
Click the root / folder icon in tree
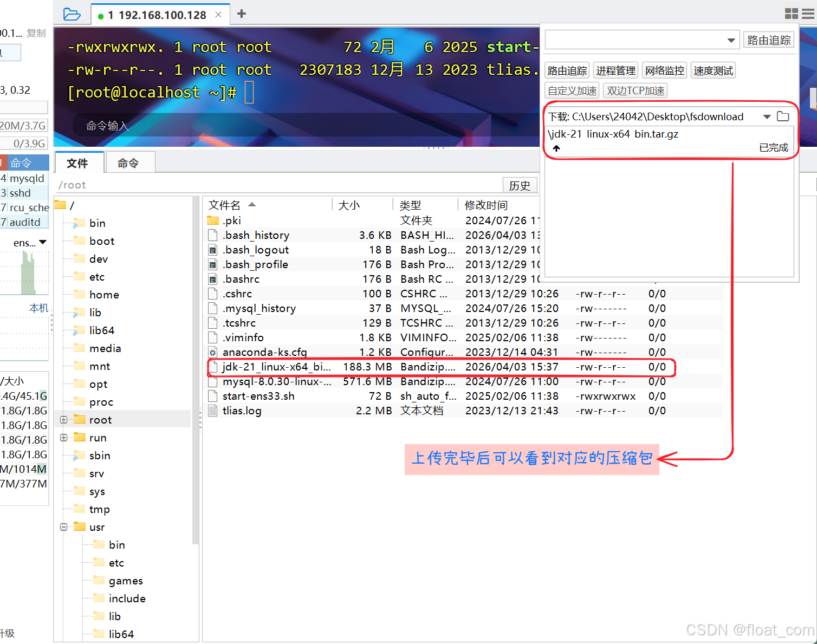coord(60,205)
